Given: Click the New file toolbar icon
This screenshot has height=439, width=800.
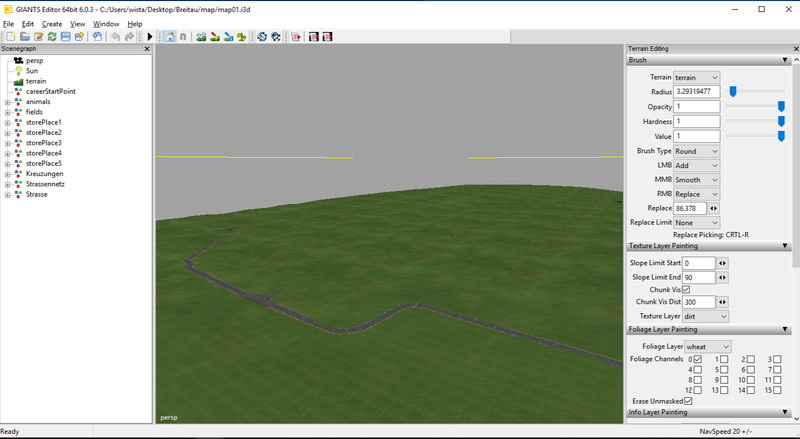Looking at the screenshot, I should 10,37.
